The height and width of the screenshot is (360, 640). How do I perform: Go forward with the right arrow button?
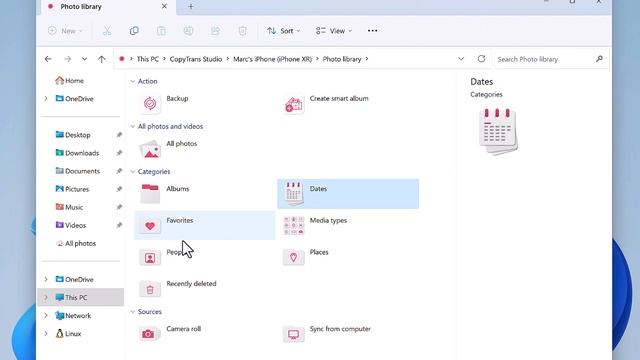pyautogui.click(x=67, y=59)
